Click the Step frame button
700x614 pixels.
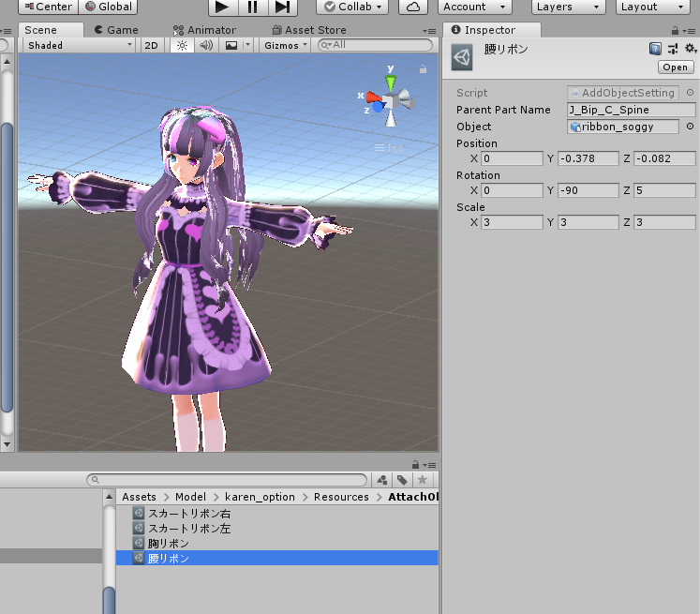[x=282, y=7]
